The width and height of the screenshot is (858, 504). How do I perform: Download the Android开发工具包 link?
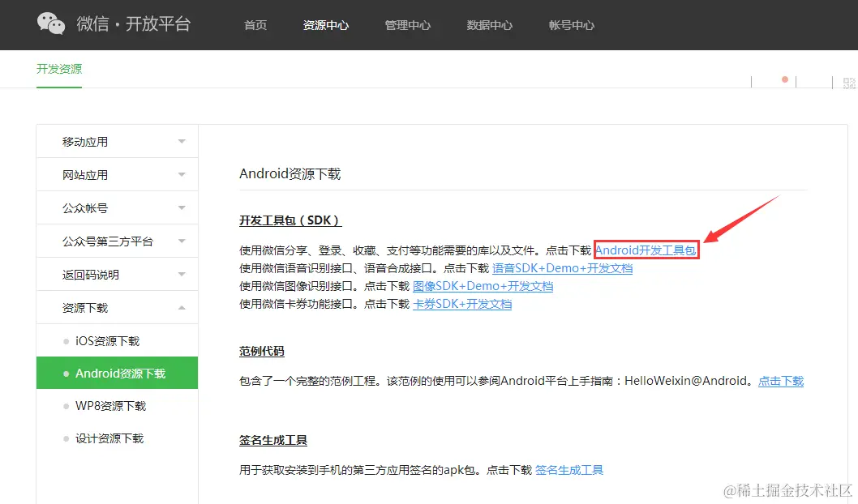click(x=646, y=250)
